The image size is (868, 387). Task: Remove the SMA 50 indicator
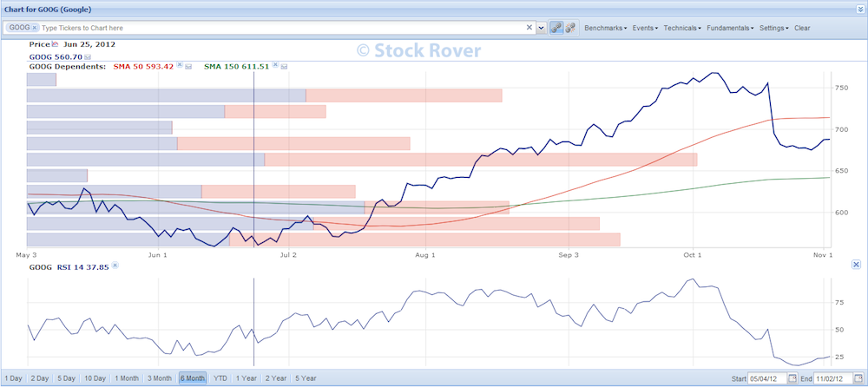[179, 65]
